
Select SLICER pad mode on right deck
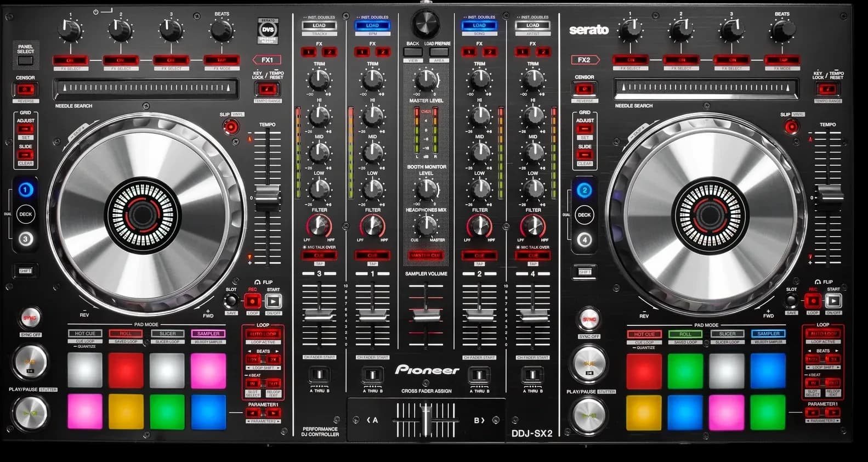[727, 334]
